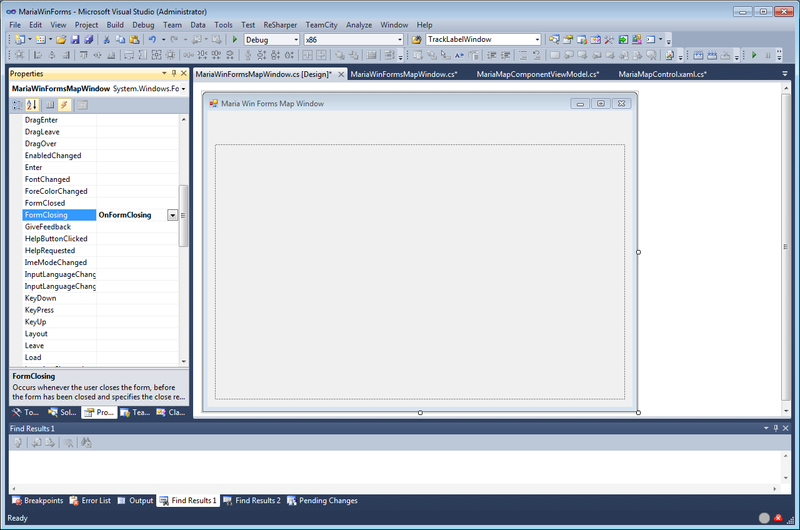
Task: Open the Toolbox hammer and wrench icon
Action: [609, 39]
